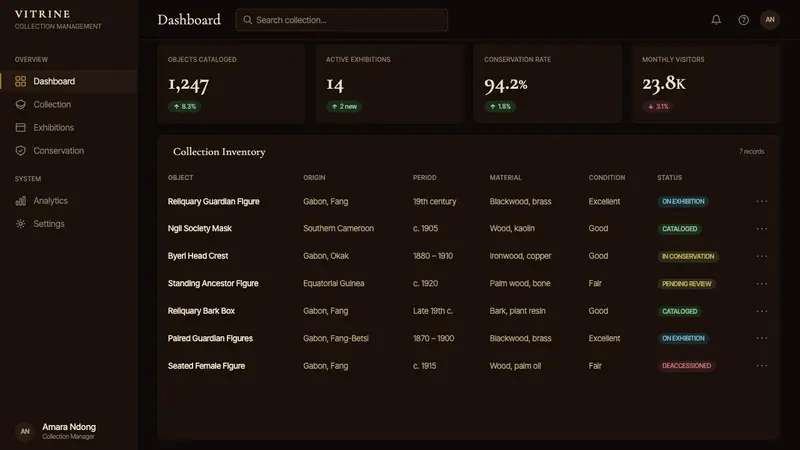Sort by the STATUS column header
The image size is (800, 450).
click(669, 178)
